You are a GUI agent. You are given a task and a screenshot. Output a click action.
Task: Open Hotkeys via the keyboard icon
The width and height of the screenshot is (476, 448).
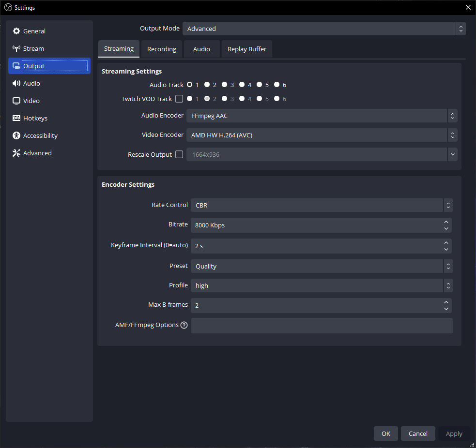[16, 118]
